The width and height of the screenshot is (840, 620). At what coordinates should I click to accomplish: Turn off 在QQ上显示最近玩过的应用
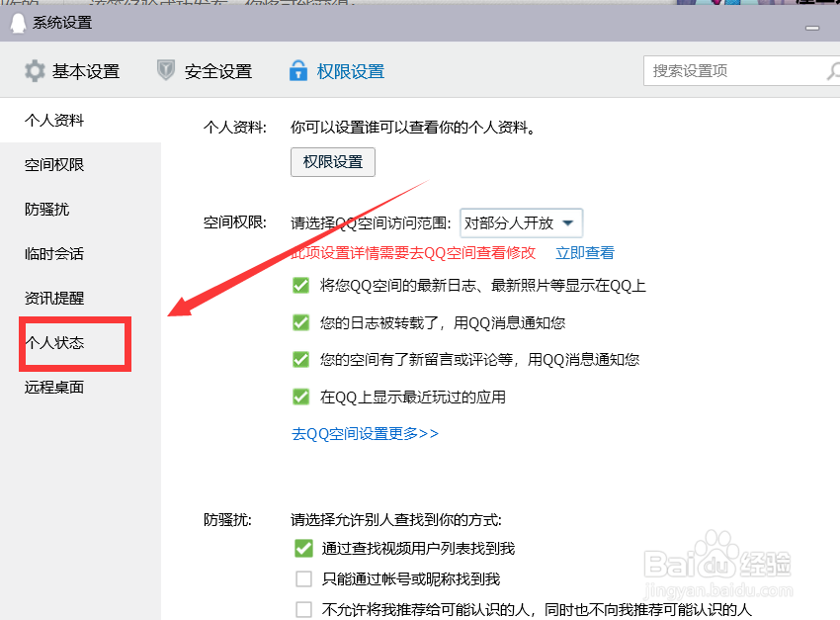coord(301,397)
